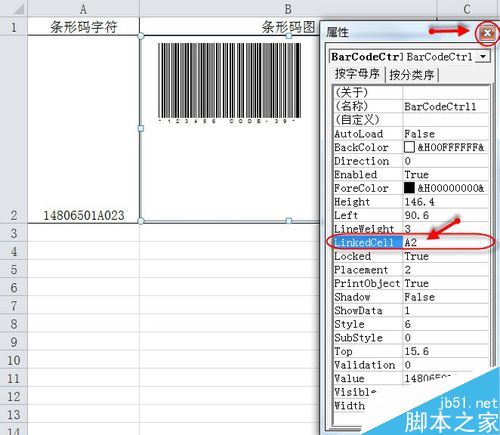Select cell A2 containing 14806501A023

83,129
